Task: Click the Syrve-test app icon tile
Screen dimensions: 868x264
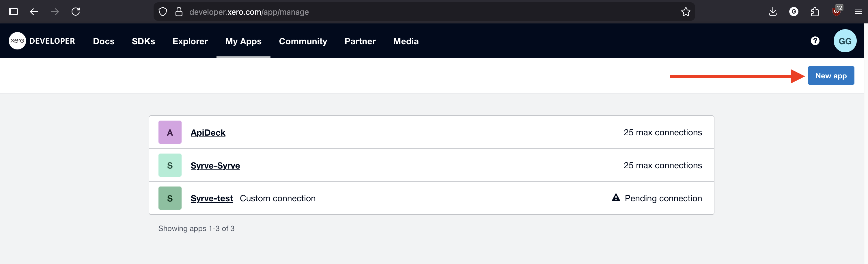Action: coord(170,198)
